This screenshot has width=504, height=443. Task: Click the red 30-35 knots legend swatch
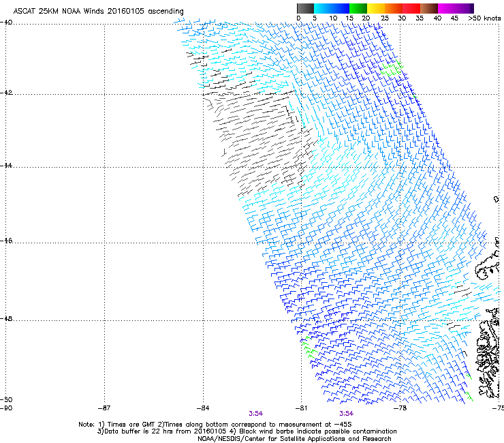(411, 8)
